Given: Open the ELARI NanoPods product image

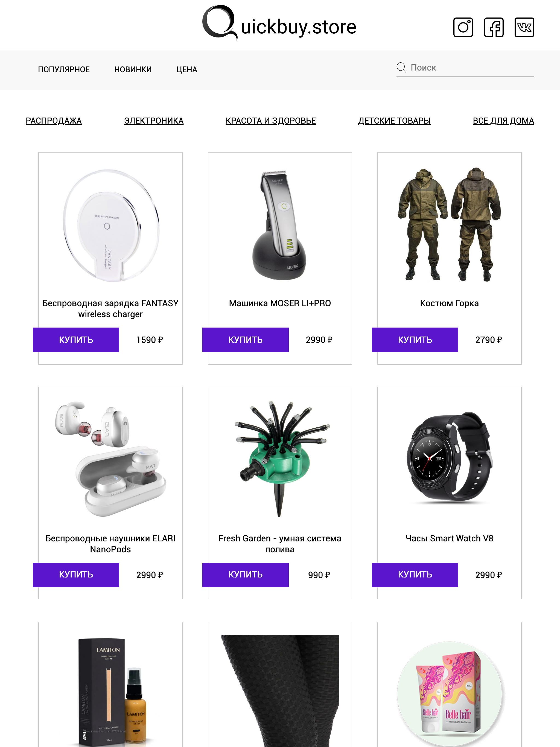Looking at the screenshot, I should (110, 459).
